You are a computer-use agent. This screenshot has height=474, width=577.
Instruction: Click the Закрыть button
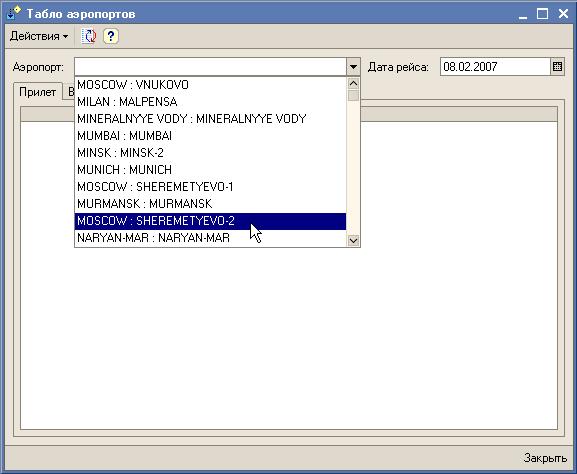(545, 458)
